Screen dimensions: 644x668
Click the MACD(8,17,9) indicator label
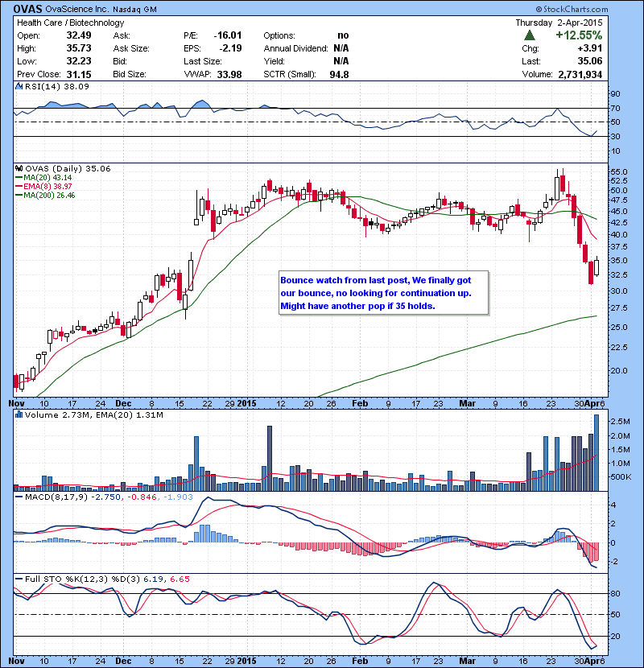tap(56, 497)
